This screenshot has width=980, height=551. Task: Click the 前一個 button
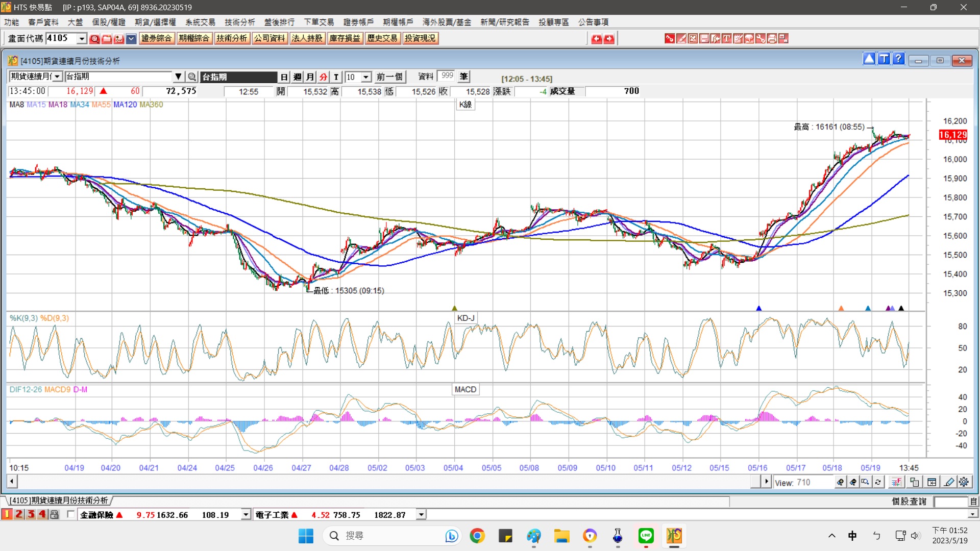[389, 77]
